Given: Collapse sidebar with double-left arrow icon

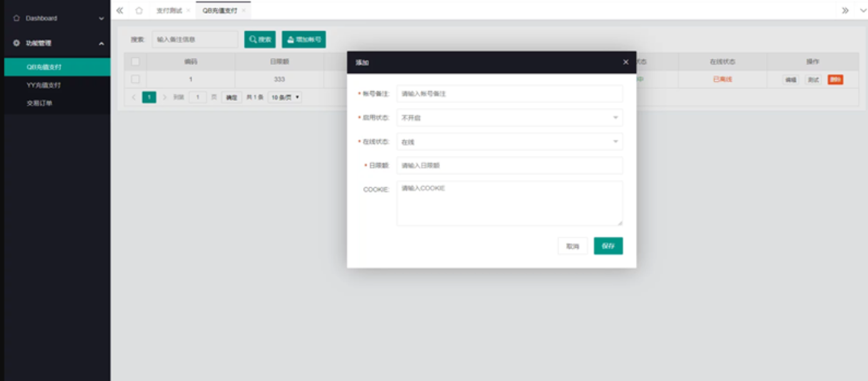Looking at the screenshot, I should tap(120, 11).
